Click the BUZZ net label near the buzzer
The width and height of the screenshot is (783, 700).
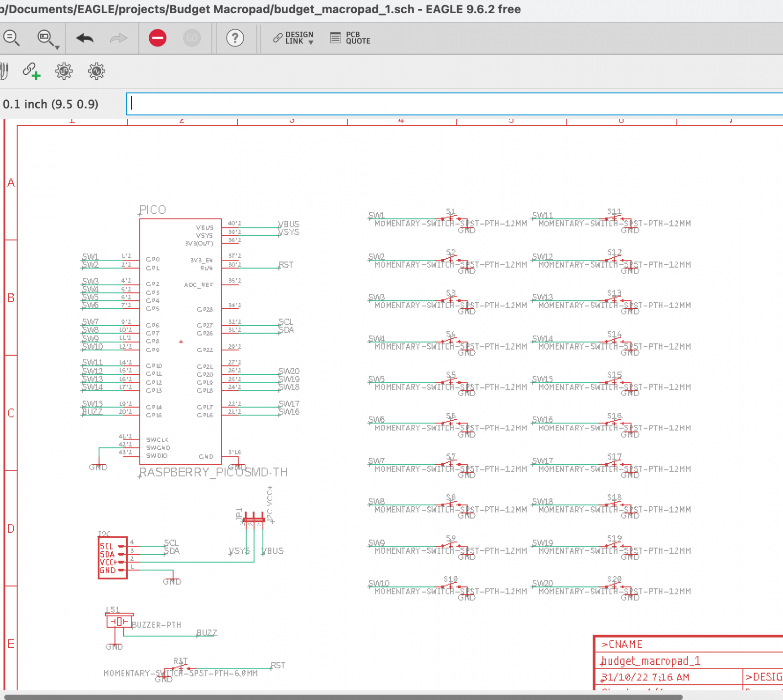tap(207, 632)
